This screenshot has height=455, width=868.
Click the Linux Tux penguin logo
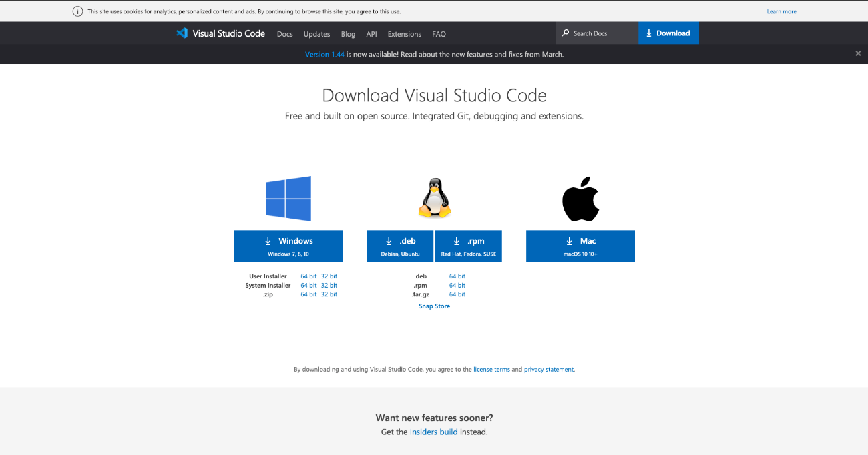pyautogui.click(x=435, y=198)
